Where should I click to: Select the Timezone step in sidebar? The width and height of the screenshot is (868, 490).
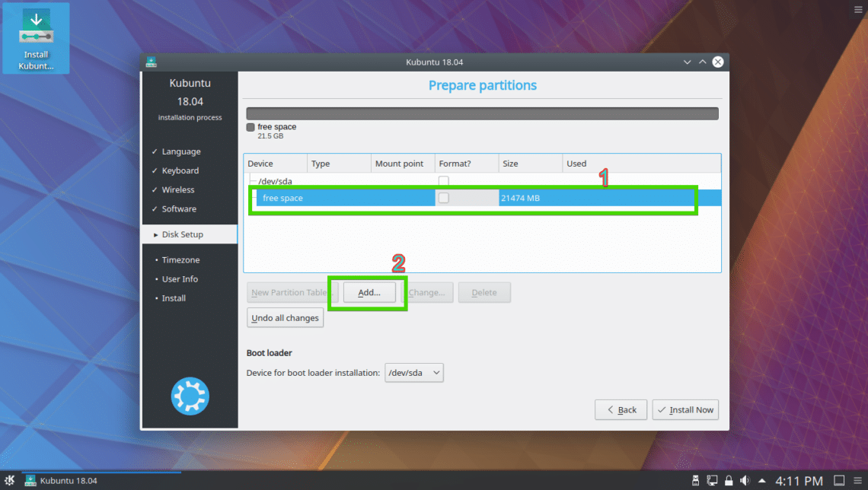coord(180,260)
